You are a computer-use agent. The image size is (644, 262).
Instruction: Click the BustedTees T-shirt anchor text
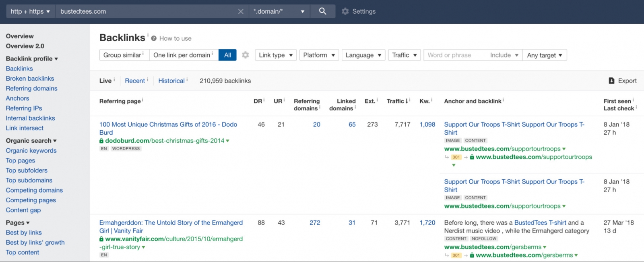click(x=540, y=222)
